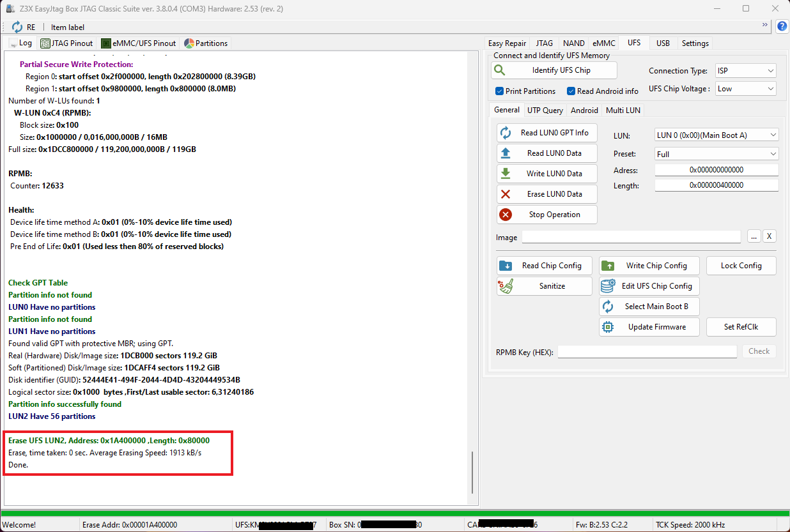Screen dimensions: 790x532
Task: Click Identify UFS Chip button
Action: pyautogui.click(x=554, y=70)
